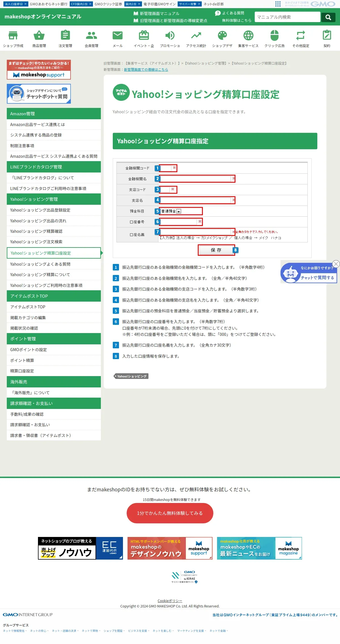Viewport: 340px width, 644px height.
Task: Expand ビジネスを支援 group menu
Action: tap(139, 631)
